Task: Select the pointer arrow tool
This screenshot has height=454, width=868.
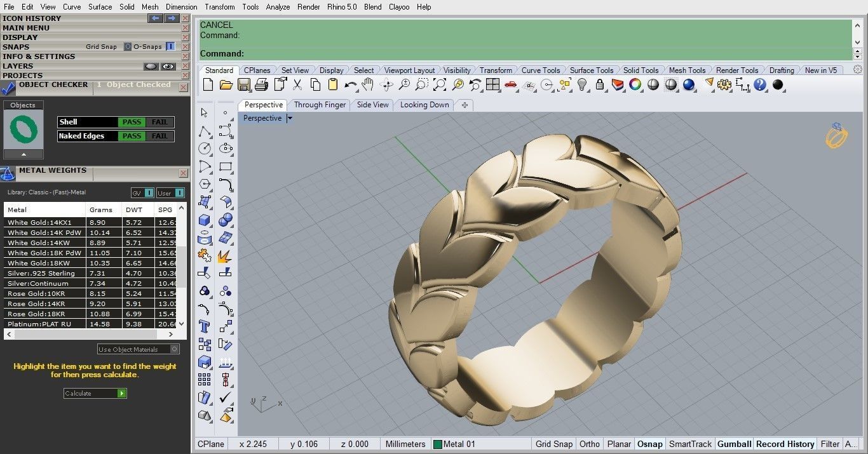Action: (205, 112)
